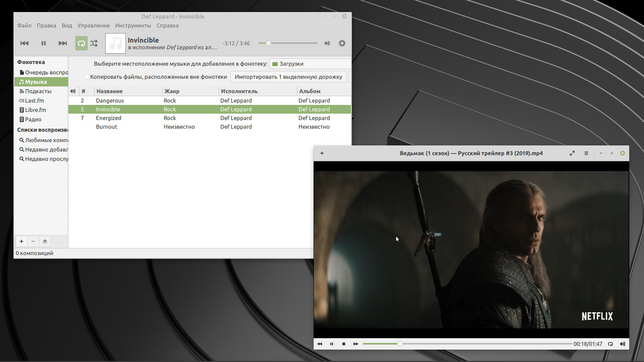This screenshot has height=362, width=644.
Task: Open the Файл menu
Action: 24,25
